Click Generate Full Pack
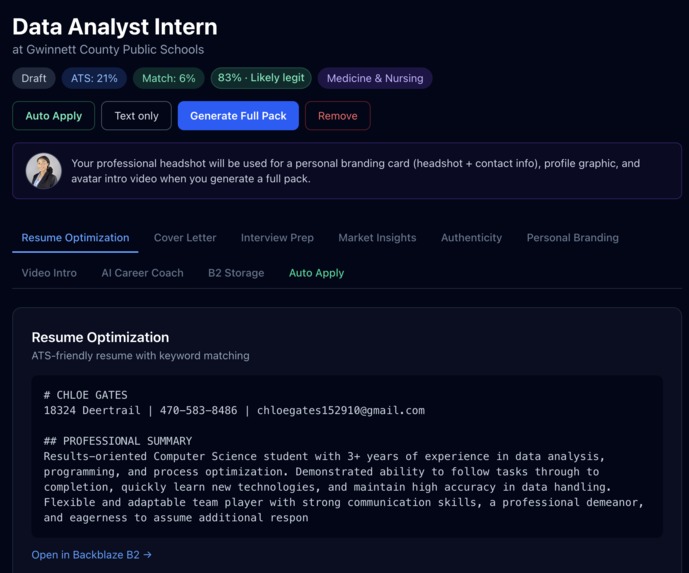The height and width of the screenshot is (573, 689). click(238, 116)
